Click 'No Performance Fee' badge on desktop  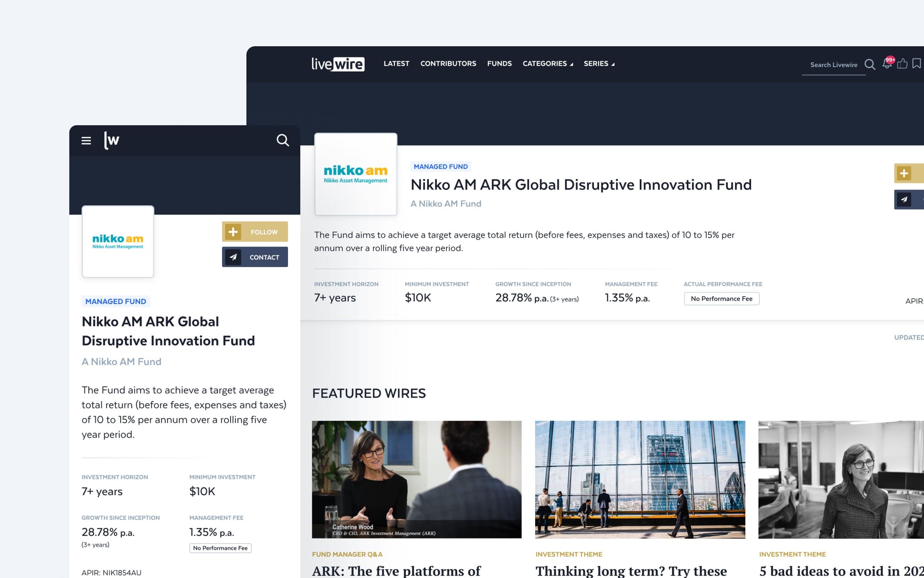721,299
